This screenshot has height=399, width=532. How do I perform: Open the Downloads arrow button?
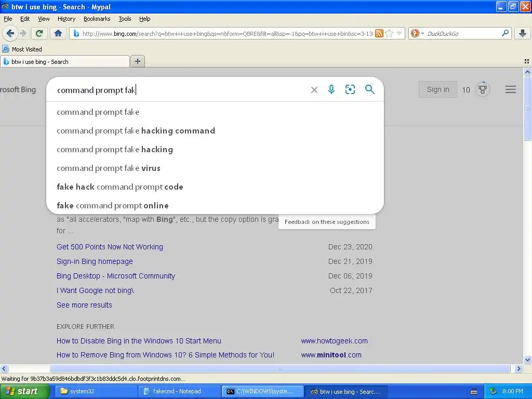click(x=523, y=33)
